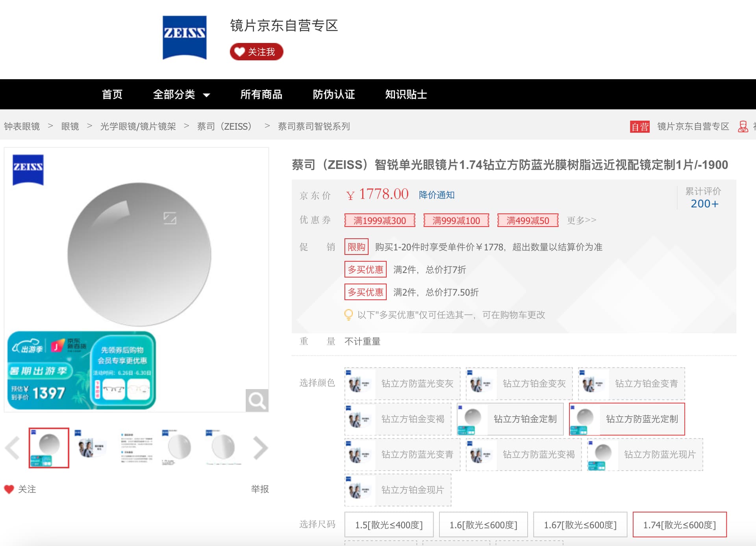Select size option 1.5[散光≤400度]
The width and height of the screenshot is (756, 546).
(389, 525)
